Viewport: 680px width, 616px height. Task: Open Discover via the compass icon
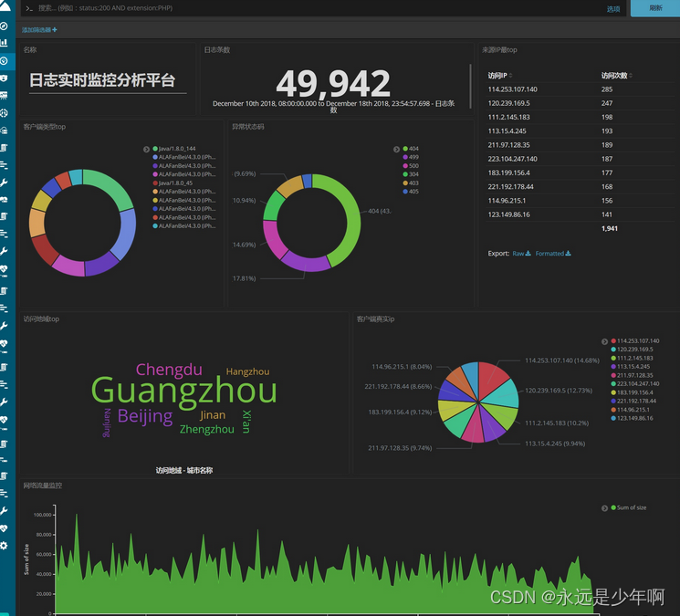(4, 26)
